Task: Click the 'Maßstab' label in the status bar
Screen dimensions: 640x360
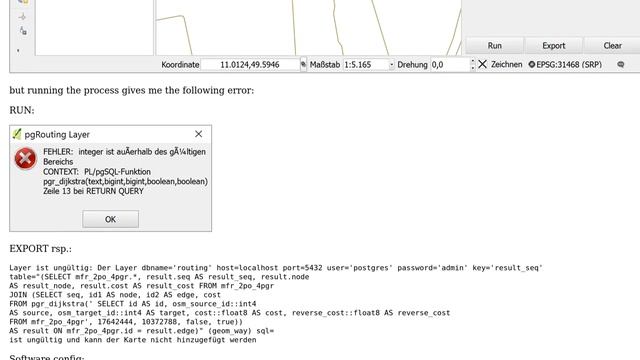Action: [325, 64]
